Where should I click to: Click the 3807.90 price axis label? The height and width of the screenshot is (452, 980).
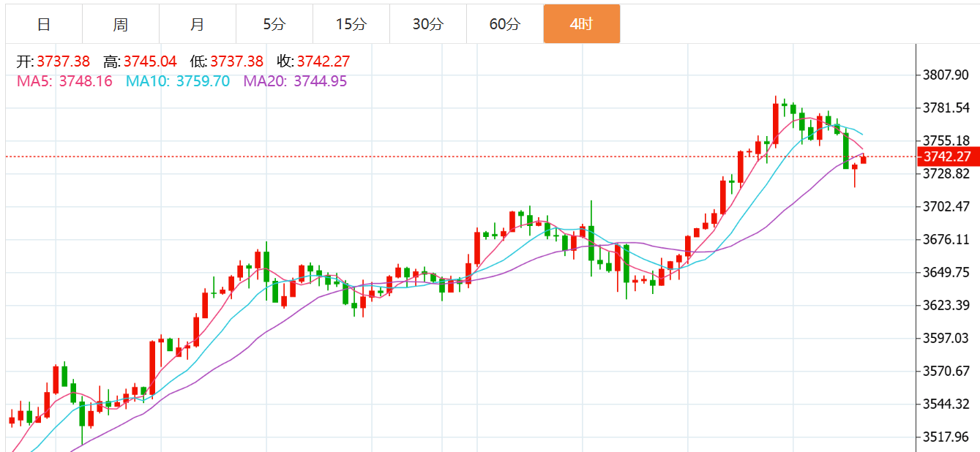946,75
